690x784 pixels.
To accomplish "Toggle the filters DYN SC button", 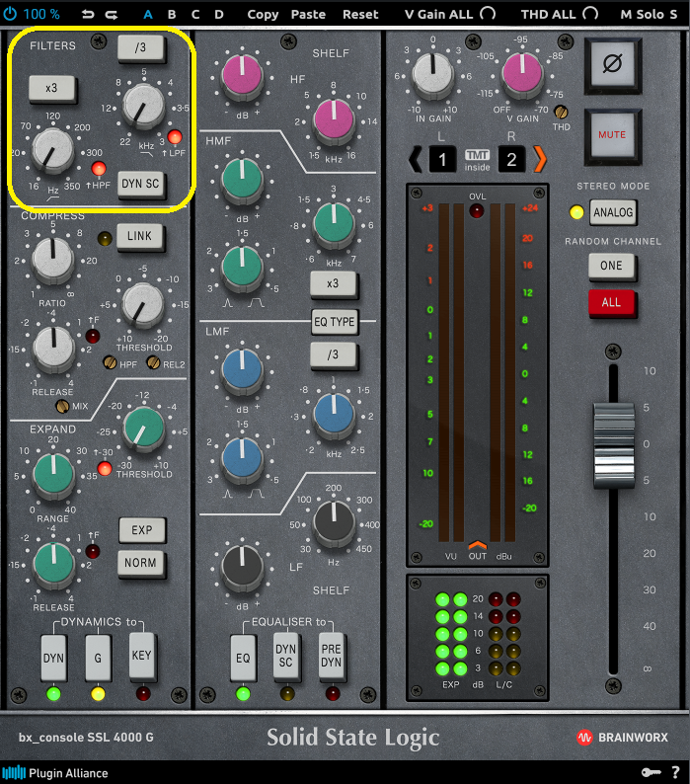I will pyautogui.click(x=141, y=184).
